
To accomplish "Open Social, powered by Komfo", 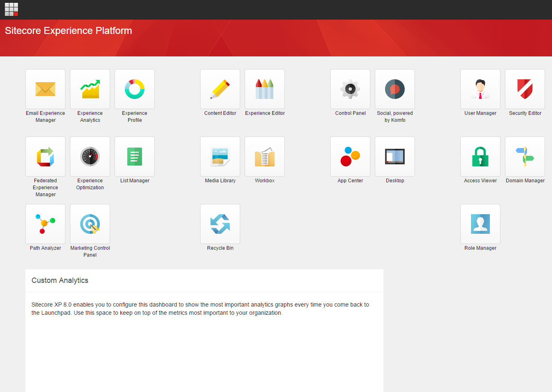I will click(395, 89).
